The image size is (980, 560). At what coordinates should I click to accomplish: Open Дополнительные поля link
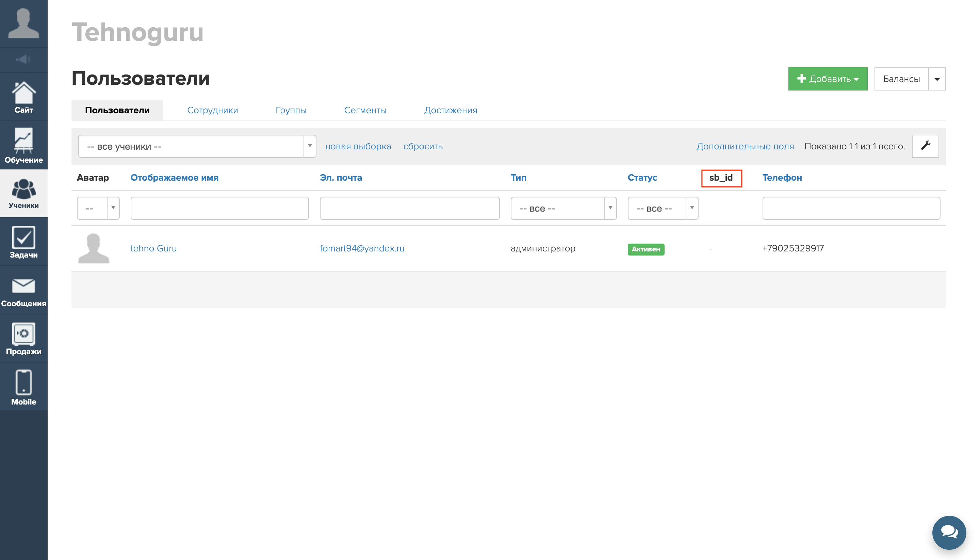pos(745,146)
